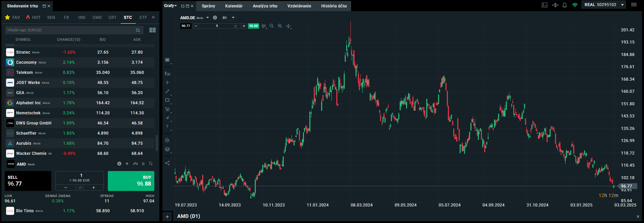Expand AMD.DE symbol dropdown arrow
The height and width of the screenshot is (223, 644).
pos(208,18)
